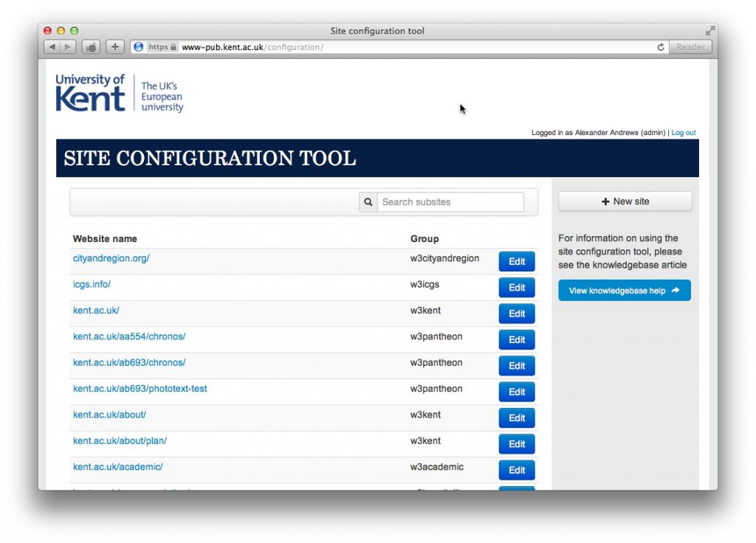
Task: Enter fullscreen using window corner arrows
Action: [x=709, y=31]
